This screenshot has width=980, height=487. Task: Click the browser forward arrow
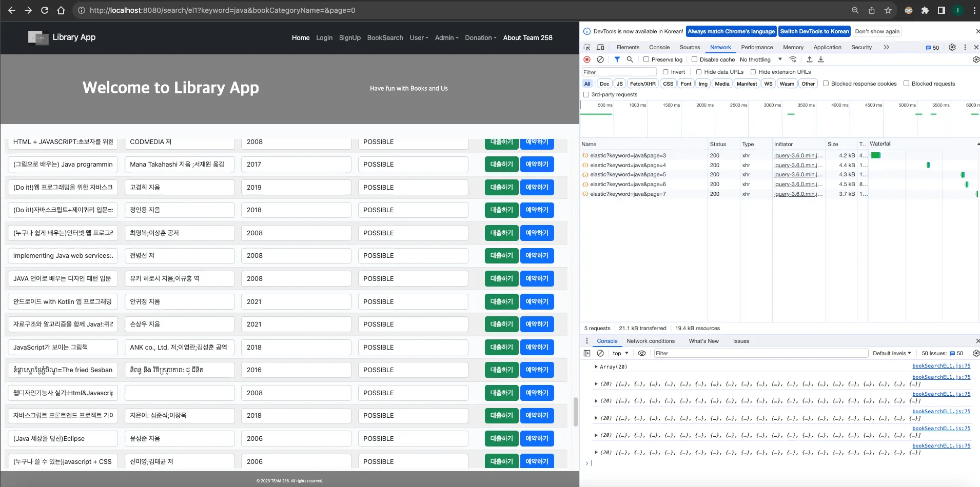coord(28,10)
